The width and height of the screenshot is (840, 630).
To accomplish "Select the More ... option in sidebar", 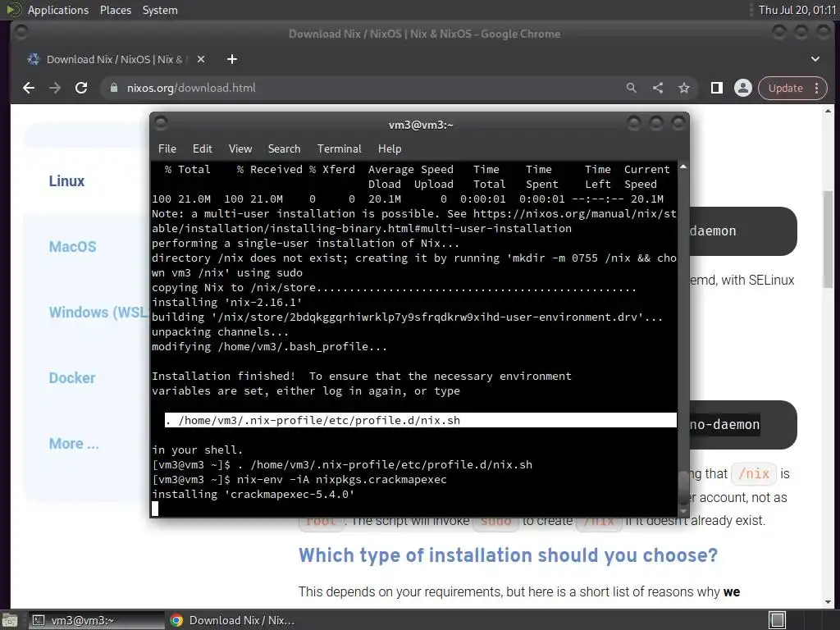I will click(x=74, y=444).
